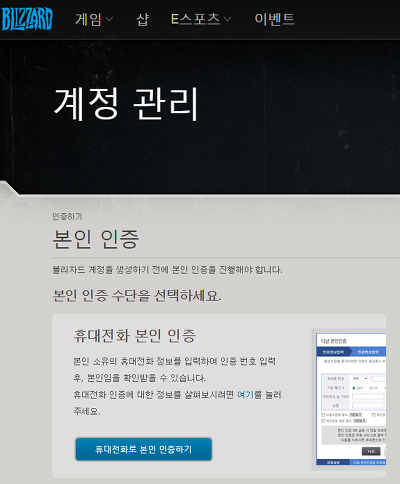Click the 계정 관리 page title
Image resolution: width=400 pixels, height=484 pixels.
(126, 104)
